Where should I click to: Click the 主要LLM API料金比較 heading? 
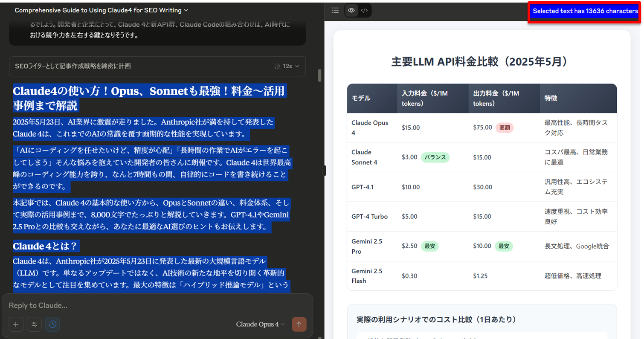482,62
